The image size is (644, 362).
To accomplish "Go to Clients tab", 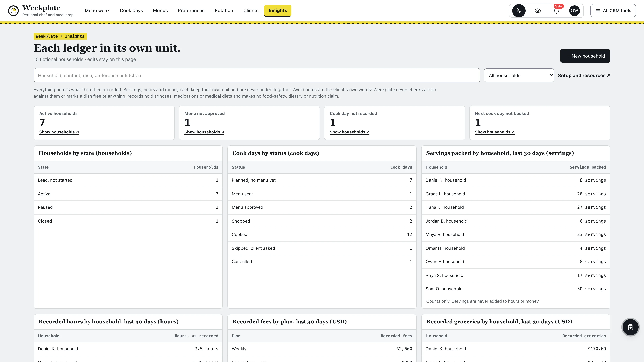I will 251,11.
